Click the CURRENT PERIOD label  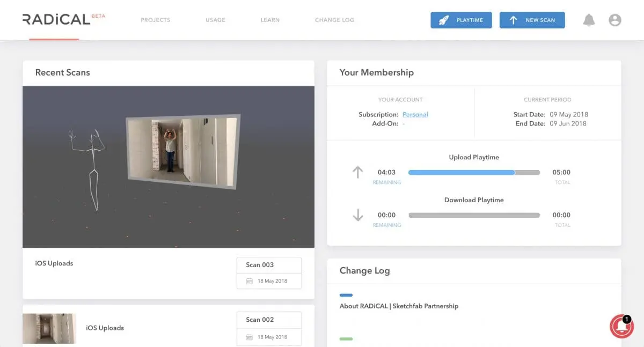(547, 100)
